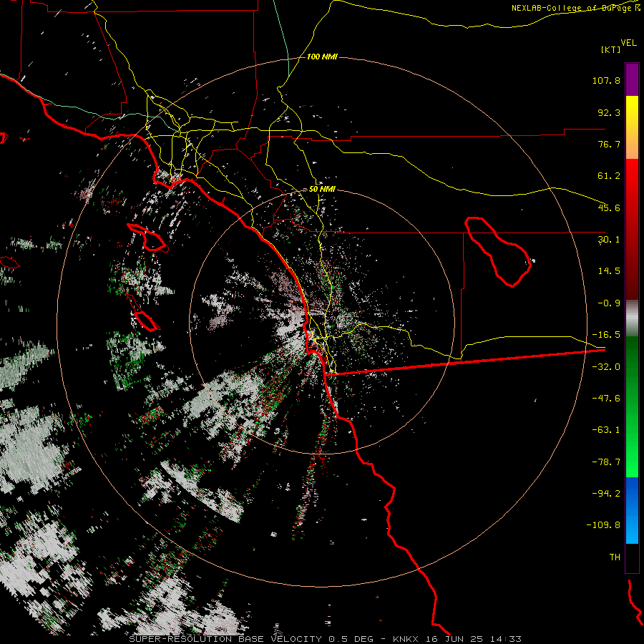Screen dimensions: 644x644
Task: Click the -94.2 scale value
Action: [x=606, y=494]
